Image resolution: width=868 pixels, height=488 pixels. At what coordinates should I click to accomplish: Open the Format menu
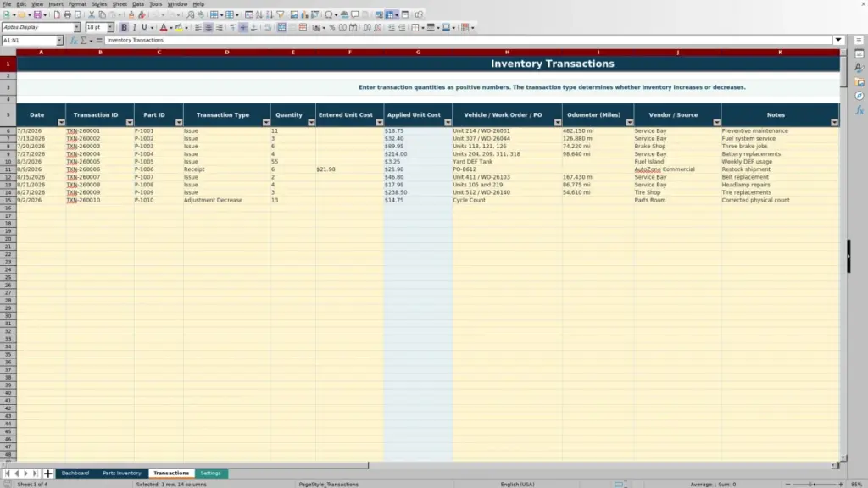tap(77, 4)
